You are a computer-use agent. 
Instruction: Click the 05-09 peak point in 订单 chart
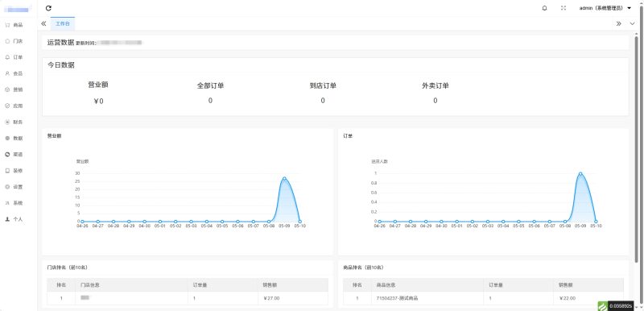click(580, 173)
